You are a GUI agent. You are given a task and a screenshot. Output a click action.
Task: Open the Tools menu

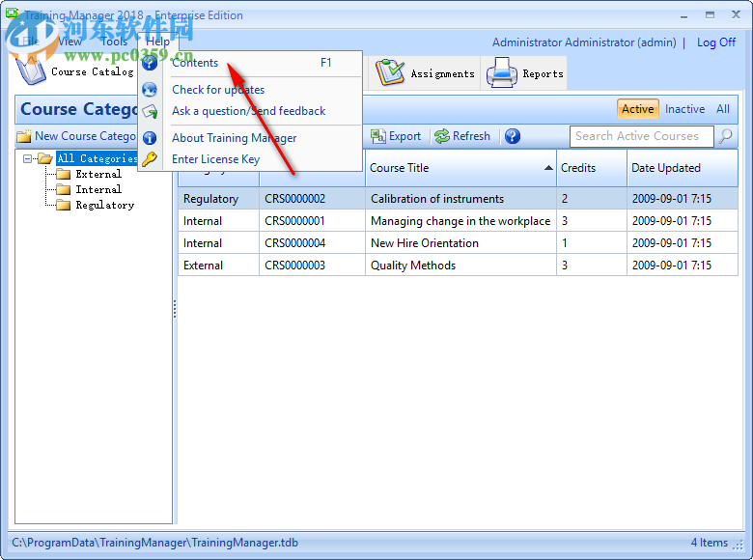(x=114, y=42)
